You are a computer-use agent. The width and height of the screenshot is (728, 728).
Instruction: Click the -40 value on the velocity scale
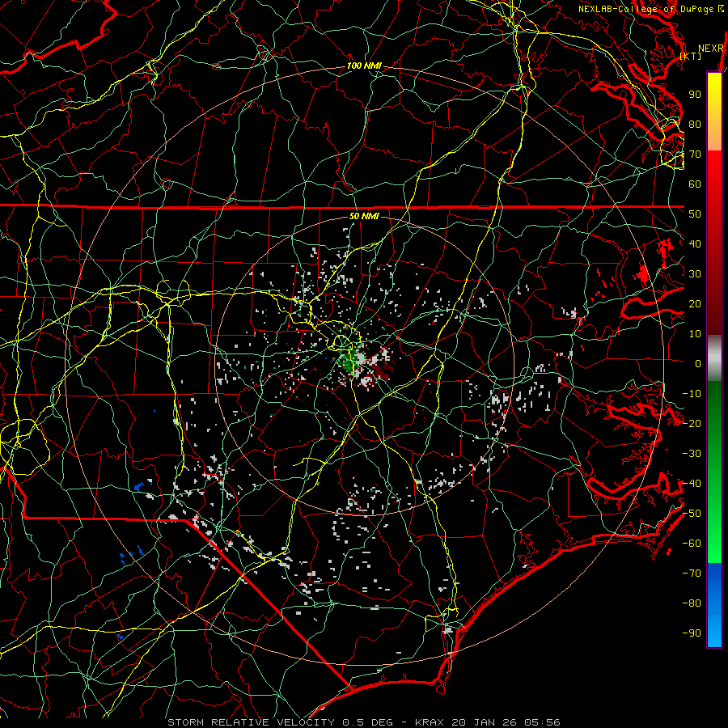coord(692,484)
